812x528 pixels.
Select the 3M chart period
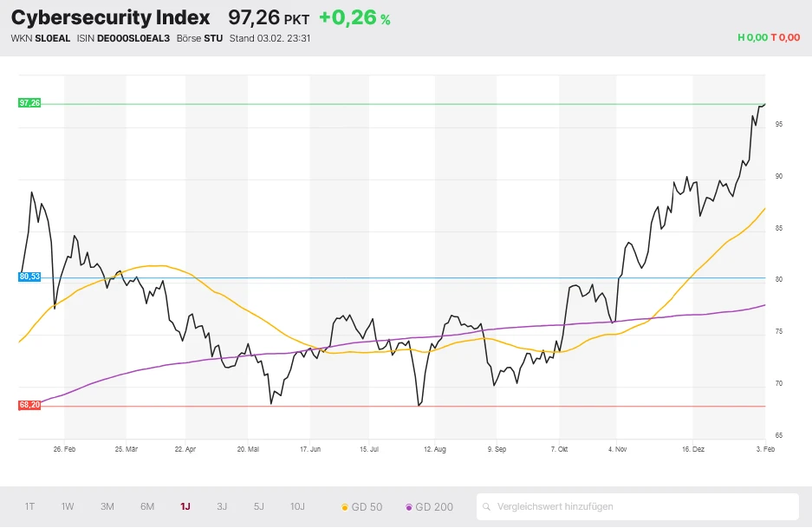pos(107,507)
